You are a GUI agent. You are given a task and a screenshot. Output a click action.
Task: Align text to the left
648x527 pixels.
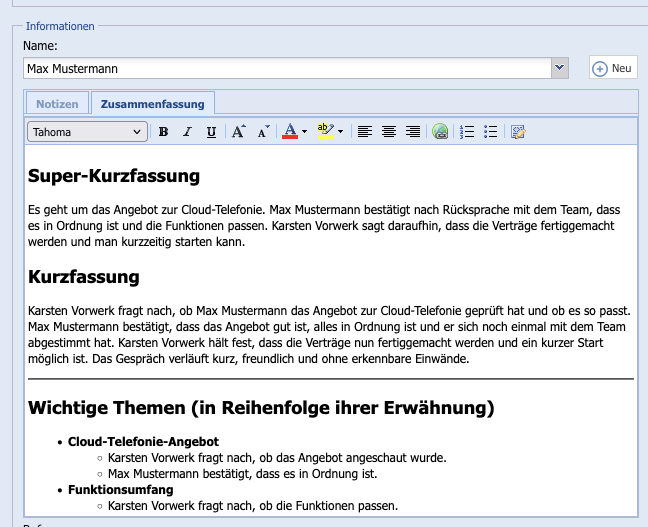coord(364,132)
